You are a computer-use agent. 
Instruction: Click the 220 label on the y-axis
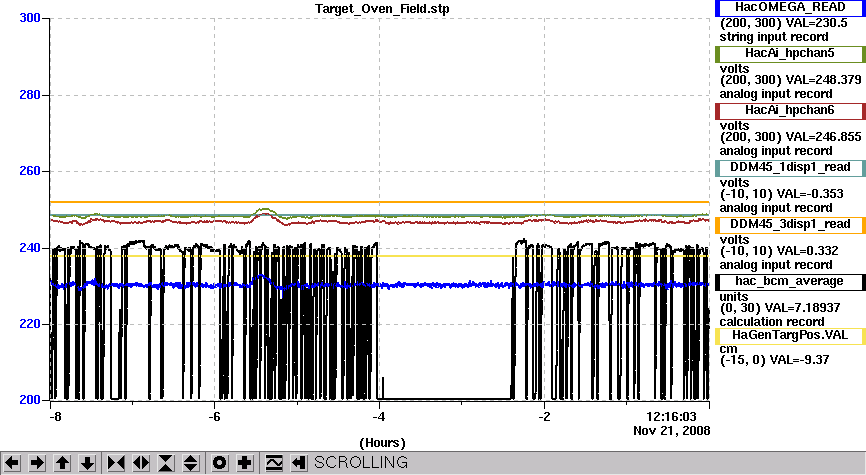[30, 324]
